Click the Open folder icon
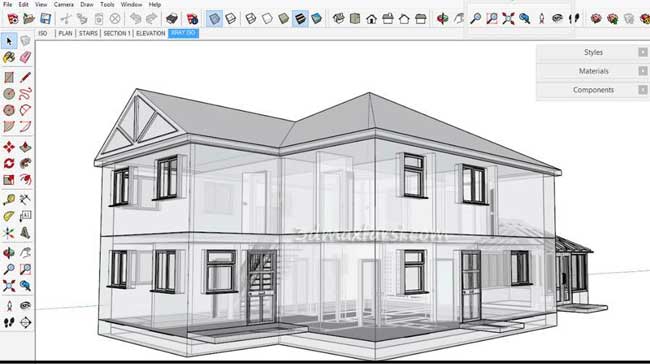Screen dimensions: 650x364 click(x=29, y=19)
